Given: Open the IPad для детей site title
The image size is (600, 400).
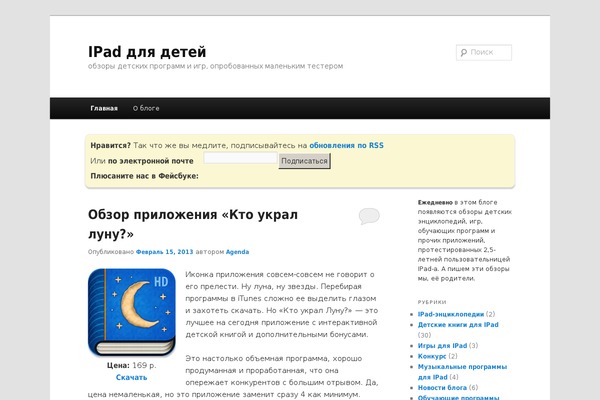Looking at the screenshot, I should click(147, 51).
